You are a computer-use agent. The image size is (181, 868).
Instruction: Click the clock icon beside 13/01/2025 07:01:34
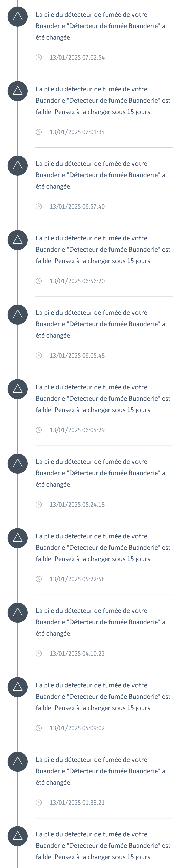click(39, 132)
